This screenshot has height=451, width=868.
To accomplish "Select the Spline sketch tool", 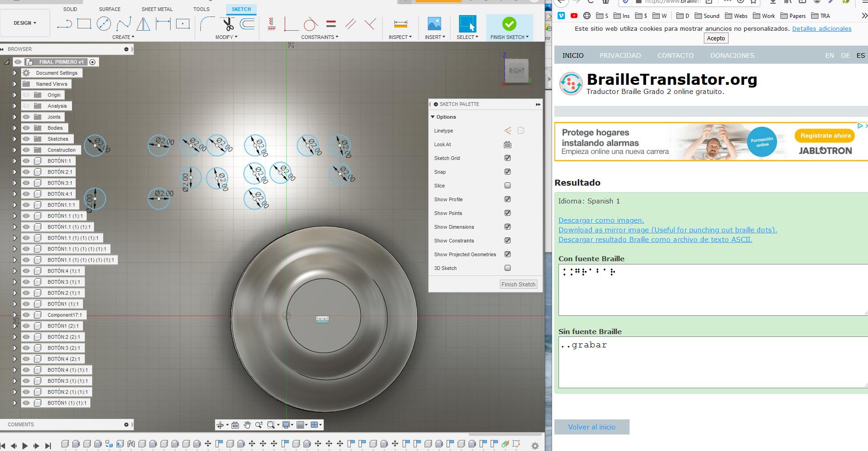I will click(123, 24).
